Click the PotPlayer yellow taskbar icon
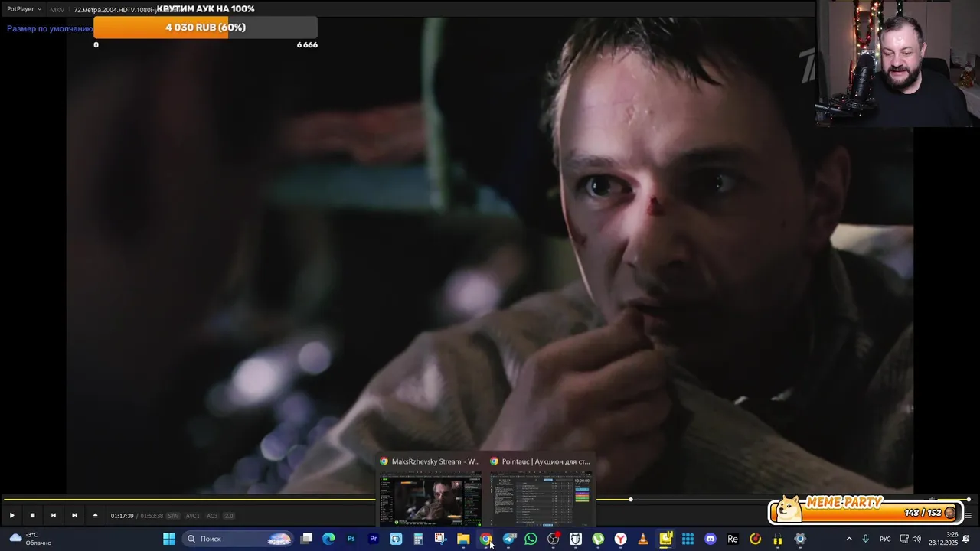980x551 pixels. coord(665,539)
